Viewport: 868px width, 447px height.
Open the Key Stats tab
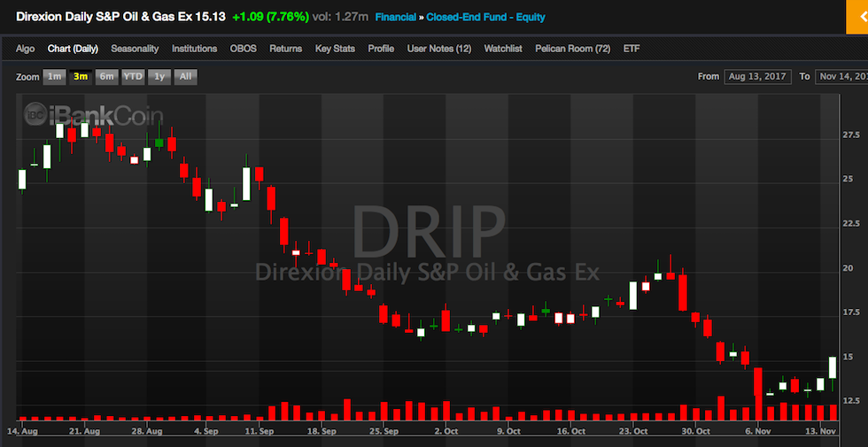[335, 49]
